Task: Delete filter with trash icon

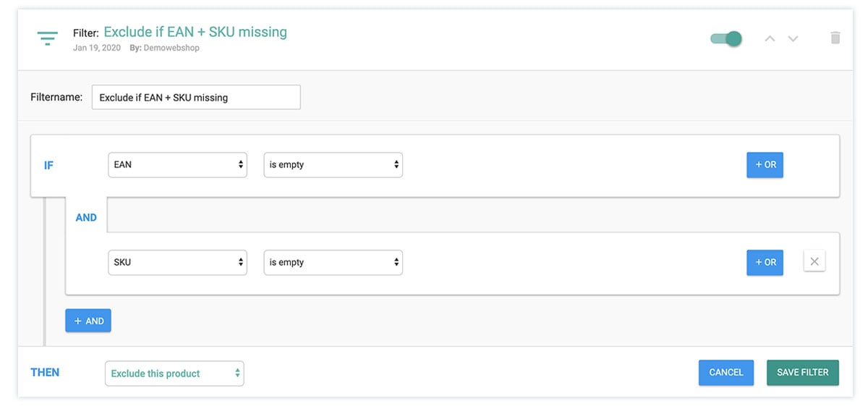Action: click(x=835, y=38)
